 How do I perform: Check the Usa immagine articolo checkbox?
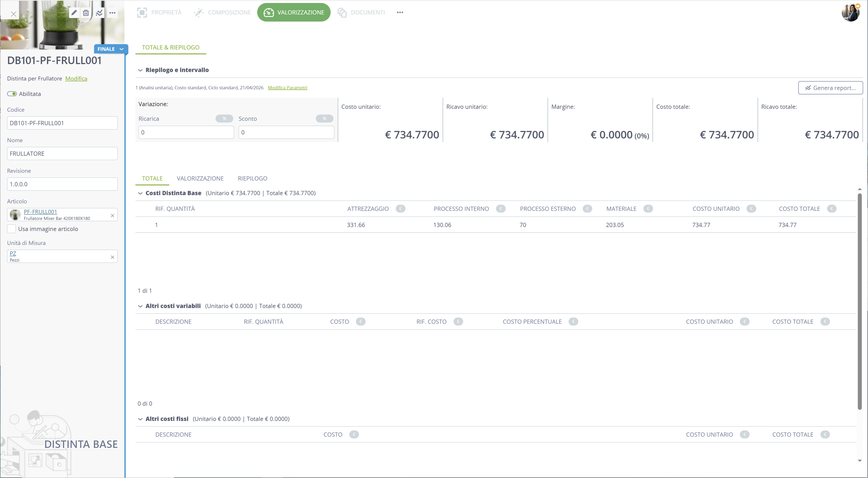pyautogui.click(x=12, y=229)
